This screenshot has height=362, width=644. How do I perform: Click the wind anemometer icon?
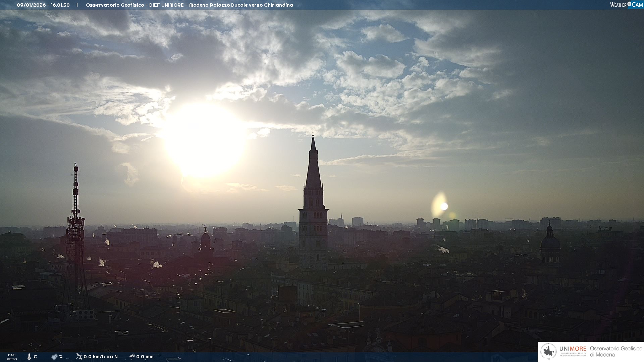(79, 357)
